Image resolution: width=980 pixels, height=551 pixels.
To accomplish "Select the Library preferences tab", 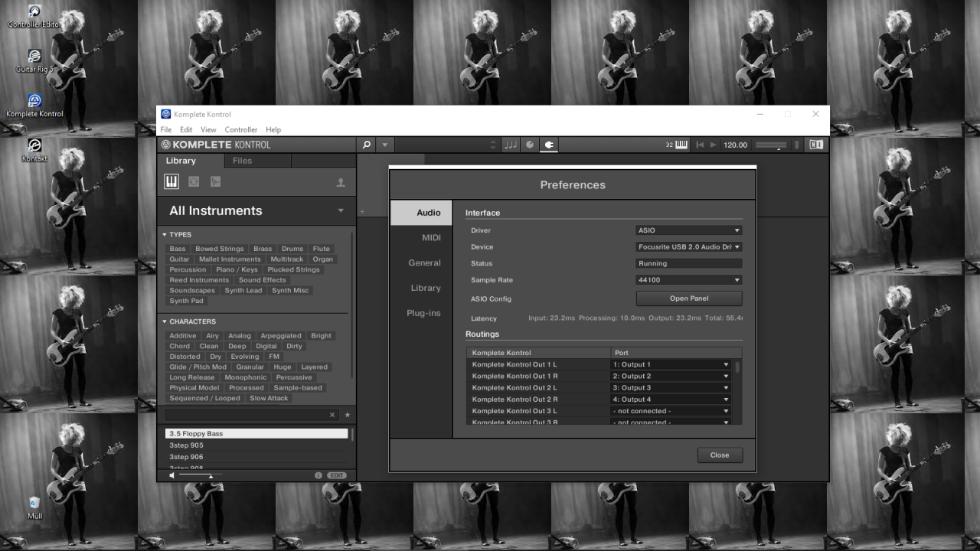I will coord(421,289).
